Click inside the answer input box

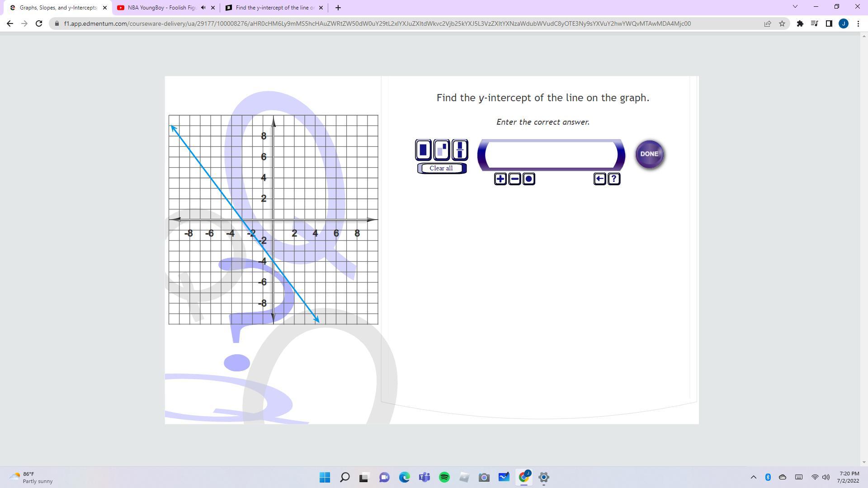tap(551, 155)
